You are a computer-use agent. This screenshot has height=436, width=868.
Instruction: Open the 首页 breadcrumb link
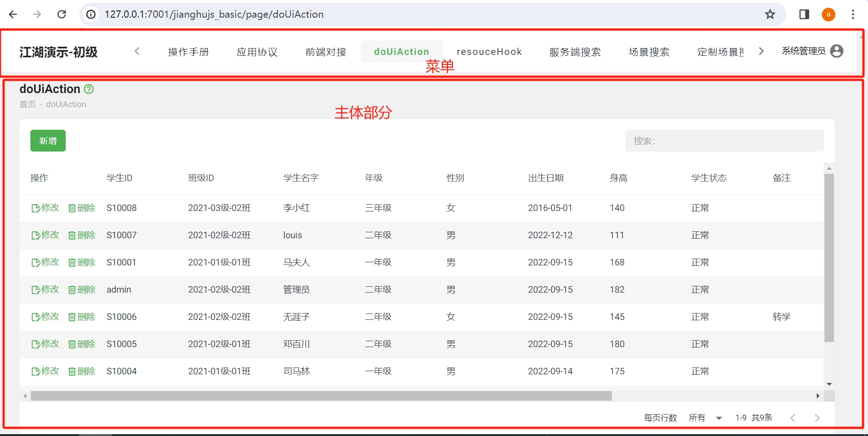pos(27,104)
